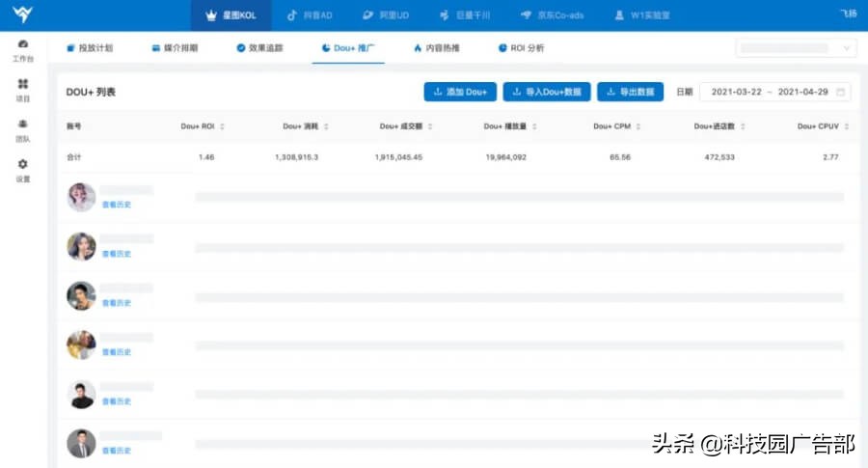This screenshot has height=468, width=868.
Task: Sort by the Dou+ ROI column arrows
Action: [x=222, y=126]
